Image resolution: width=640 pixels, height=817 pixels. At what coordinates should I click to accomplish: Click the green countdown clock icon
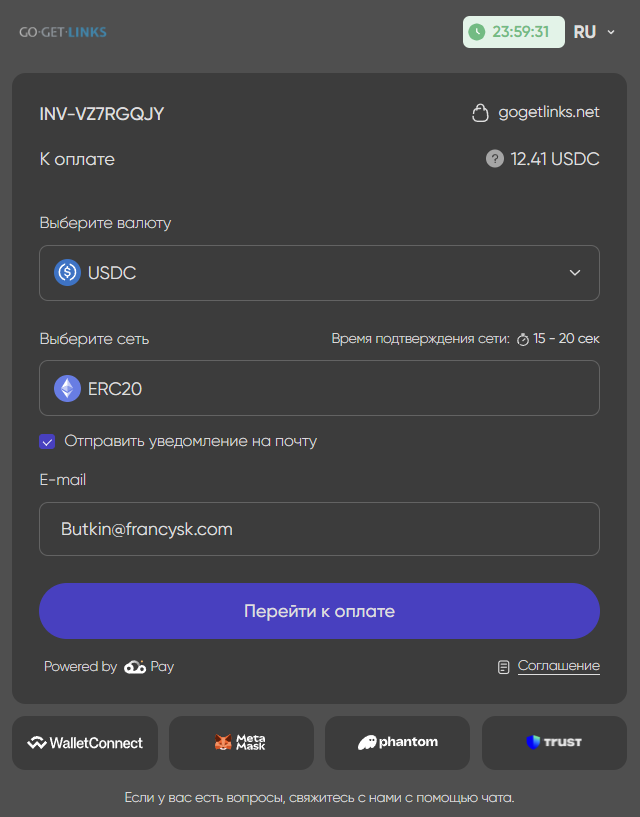coord(477,32)
